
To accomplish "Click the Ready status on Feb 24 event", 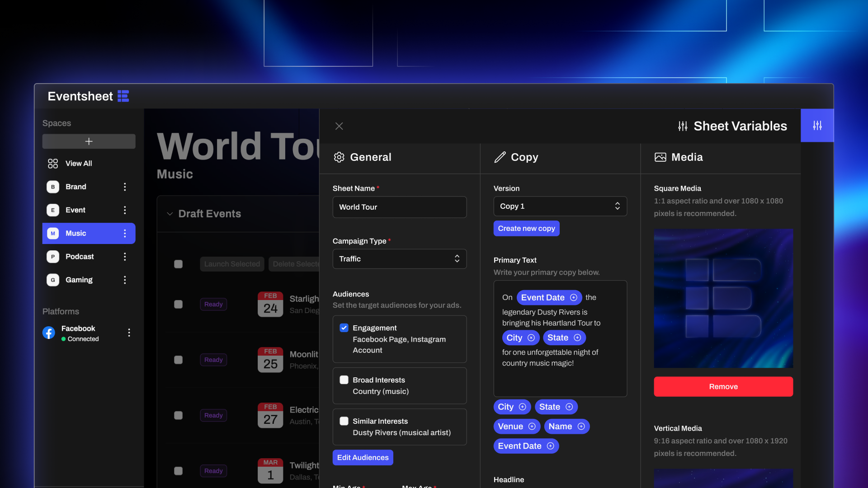I will [213, 305].
